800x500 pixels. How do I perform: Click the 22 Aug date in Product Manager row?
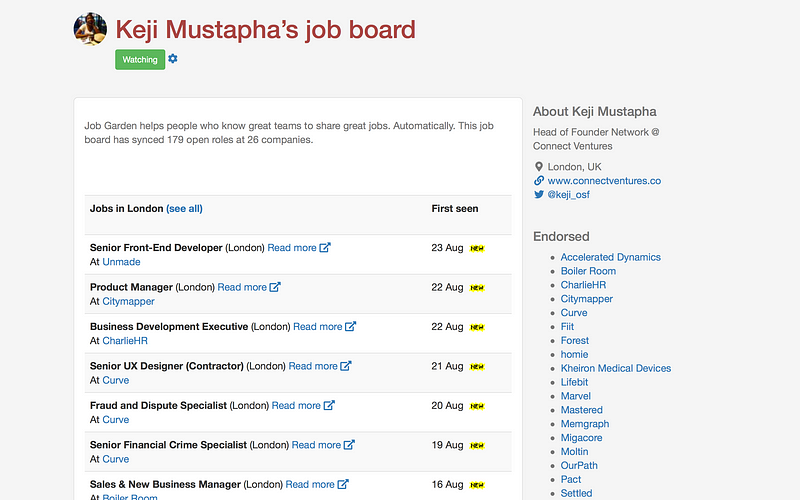pos(447,287)
